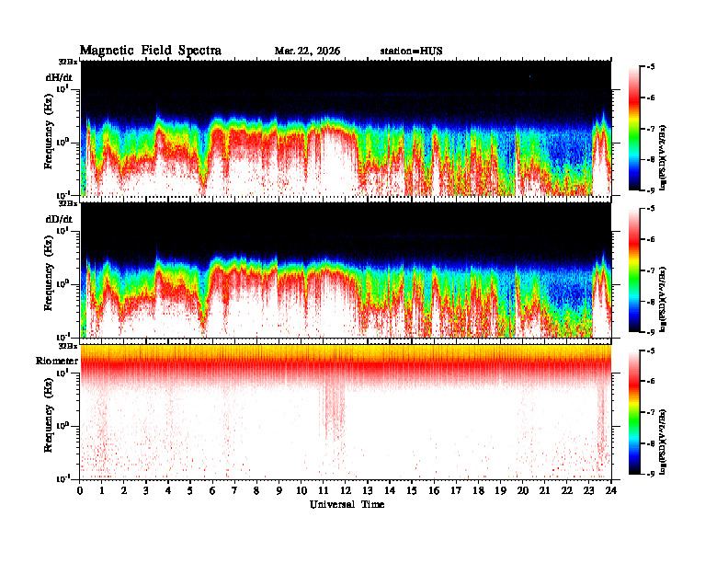The height and width of the screenshot is (563, 728).
Task: Click the "dH/dt" panel label
Action: [59, 77]
